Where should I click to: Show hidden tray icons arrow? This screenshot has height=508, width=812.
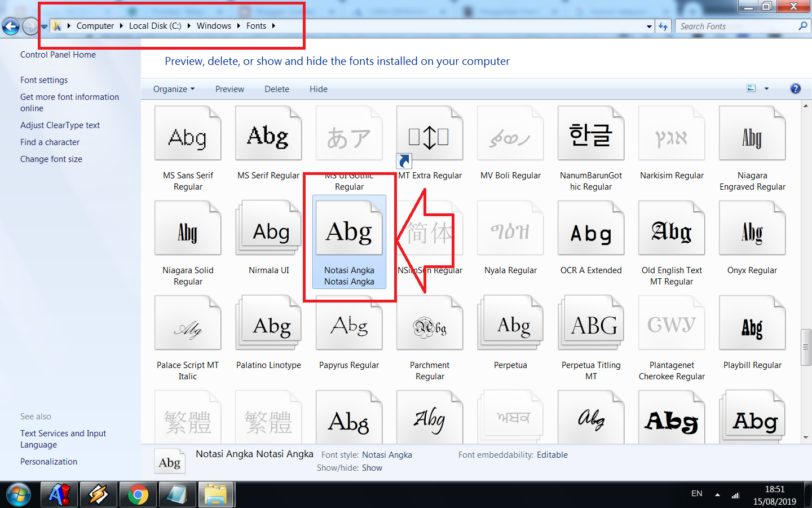[717, 495]
